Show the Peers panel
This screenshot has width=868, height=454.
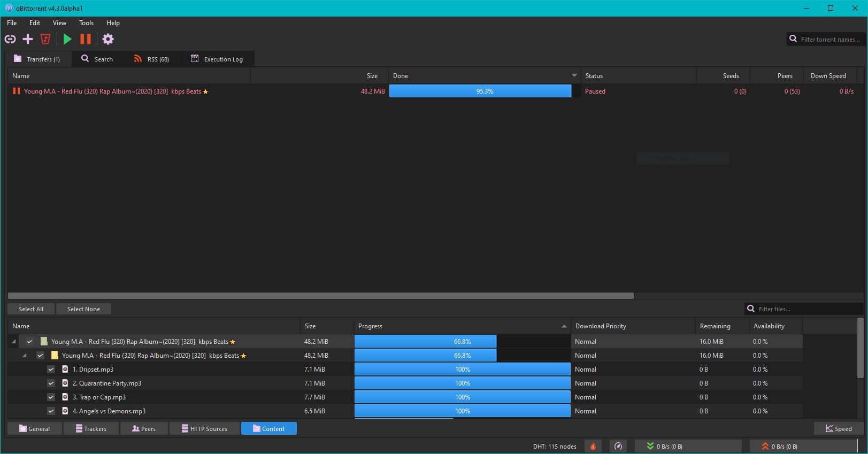click(144, 428)
